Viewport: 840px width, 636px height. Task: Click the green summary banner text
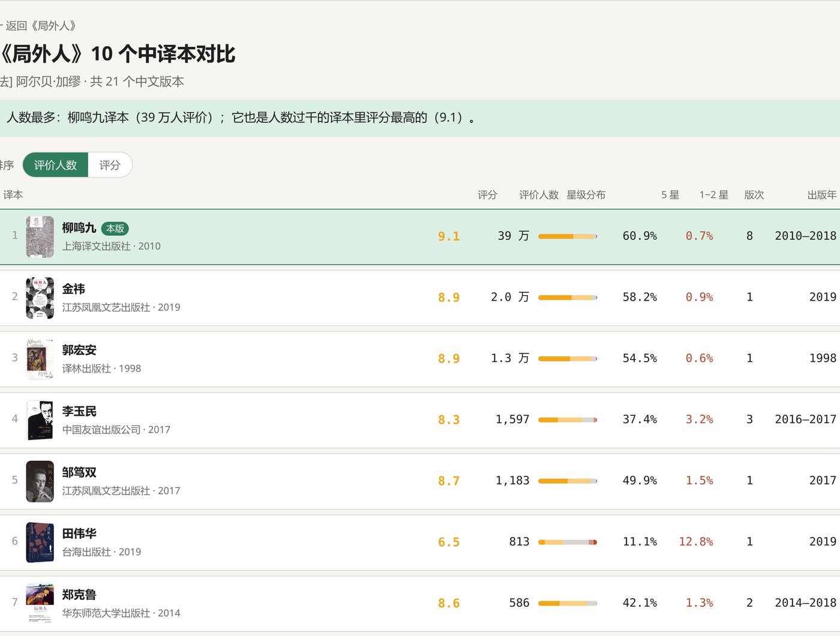click(242, 118)
